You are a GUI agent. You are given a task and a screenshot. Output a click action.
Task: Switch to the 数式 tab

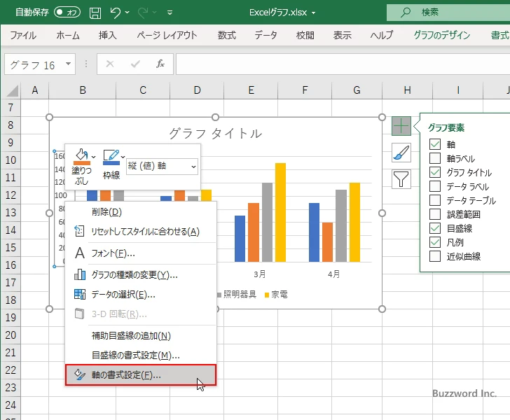coord(227,35)
